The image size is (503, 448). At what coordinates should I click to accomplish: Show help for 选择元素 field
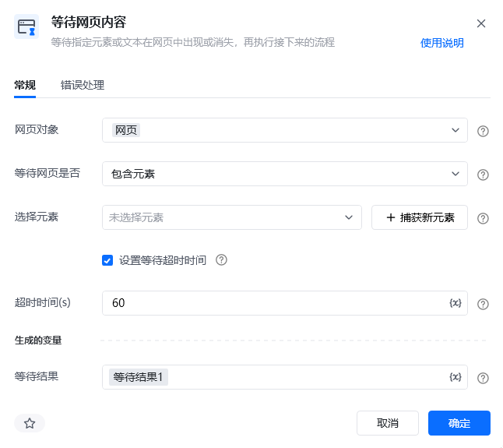click(483, 218)
